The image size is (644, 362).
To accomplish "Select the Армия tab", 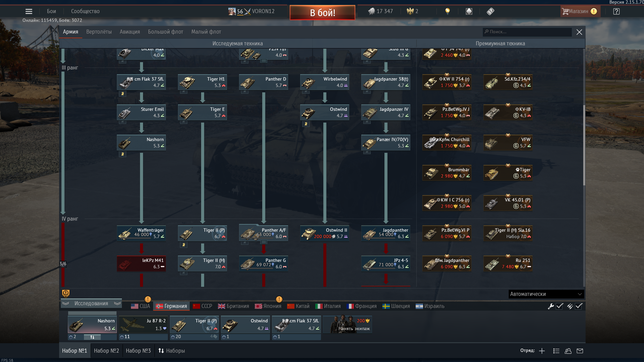I will (x=71, y=32).
